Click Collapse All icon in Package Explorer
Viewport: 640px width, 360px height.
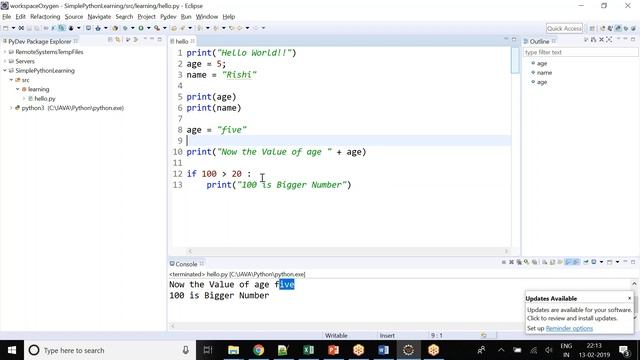[110, 40]
